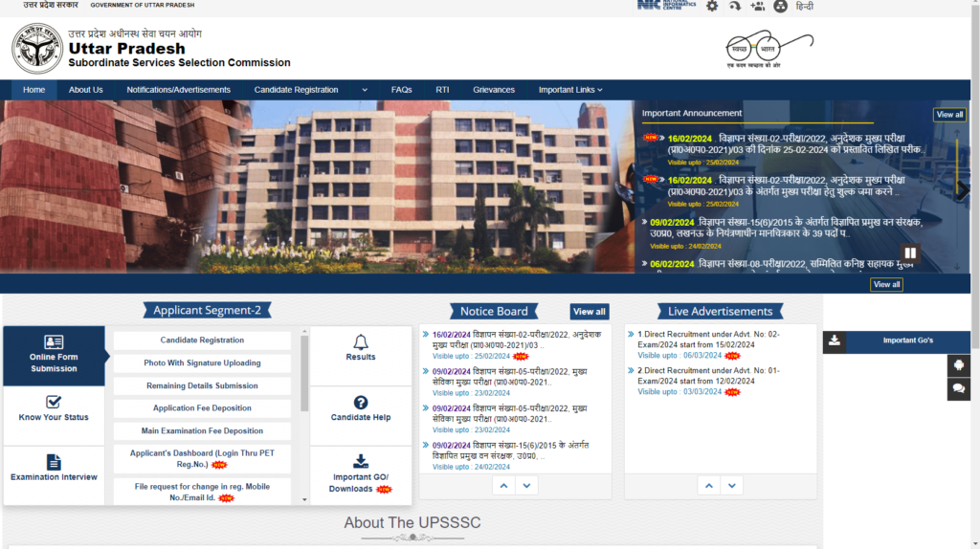The width and height of the screenshot is (980, 549).
Task: Open Applicant's Dashboard (Login Thru PET Reg.No.)
Action: tap(202, 458)
